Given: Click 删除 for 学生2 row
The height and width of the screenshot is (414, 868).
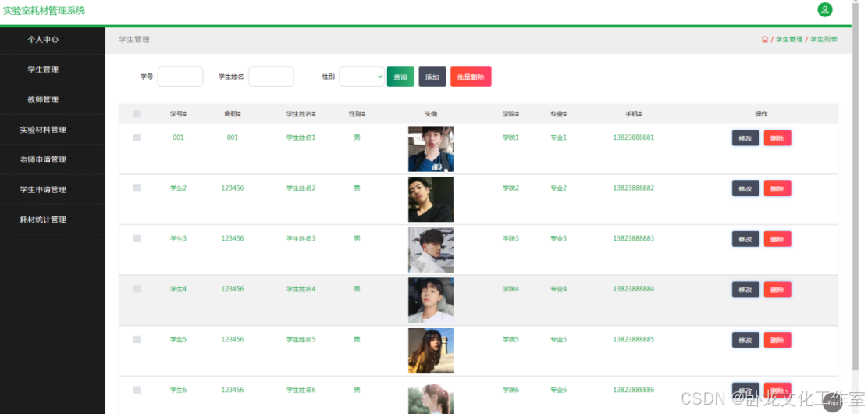Looking at the screenshot, I should tap(777, 188).
